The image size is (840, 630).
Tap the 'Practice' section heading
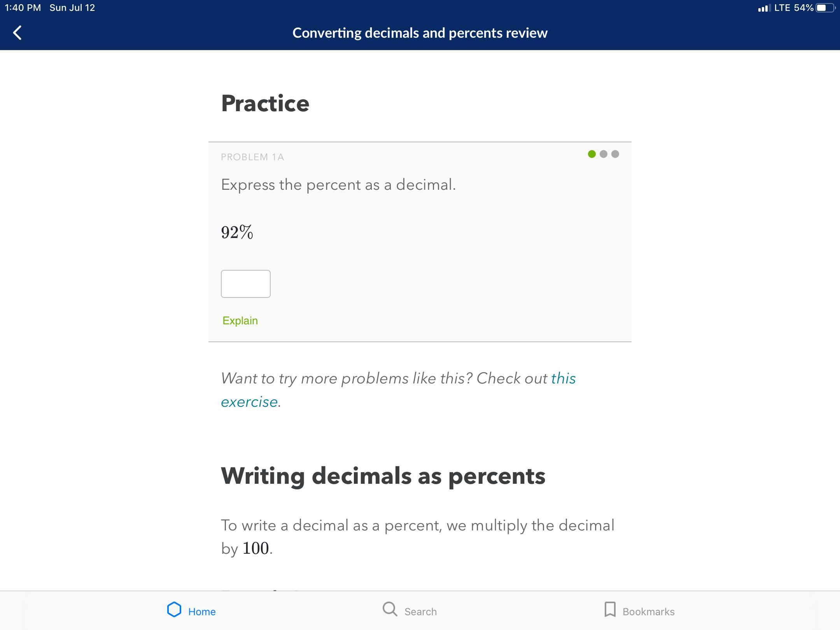[x=265, y=103]
